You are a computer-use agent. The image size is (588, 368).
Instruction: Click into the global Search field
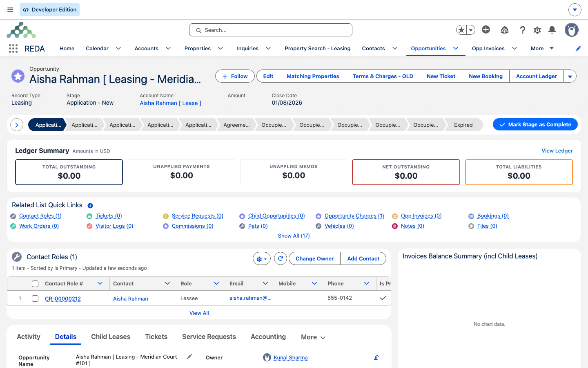(x=271, y=30)
